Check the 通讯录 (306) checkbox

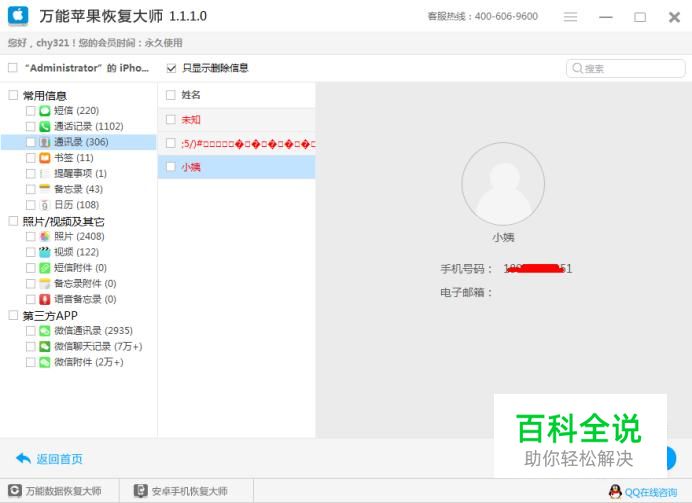tap(30, 142)
